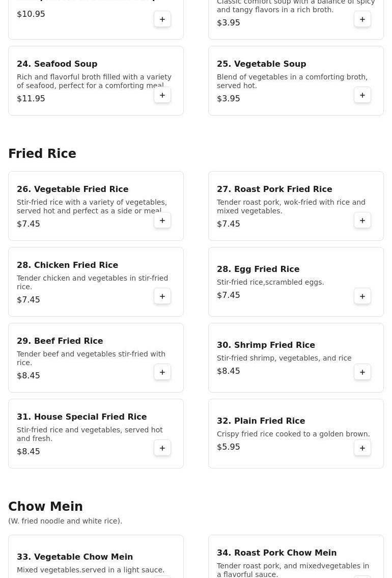392x578 pixels.
Task: Add the $10.95 soup item at top
Action: 162,19
